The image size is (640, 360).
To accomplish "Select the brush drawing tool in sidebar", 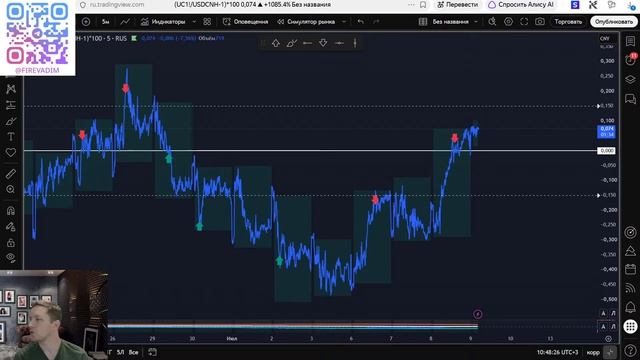I will [x=11, y=121].
